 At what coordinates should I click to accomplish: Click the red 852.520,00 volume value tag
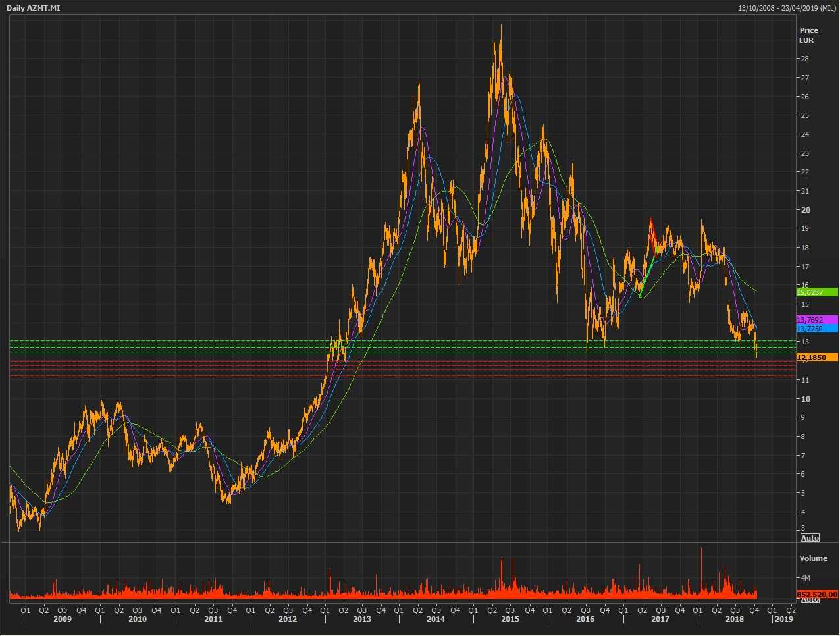[x=816, y=595]
